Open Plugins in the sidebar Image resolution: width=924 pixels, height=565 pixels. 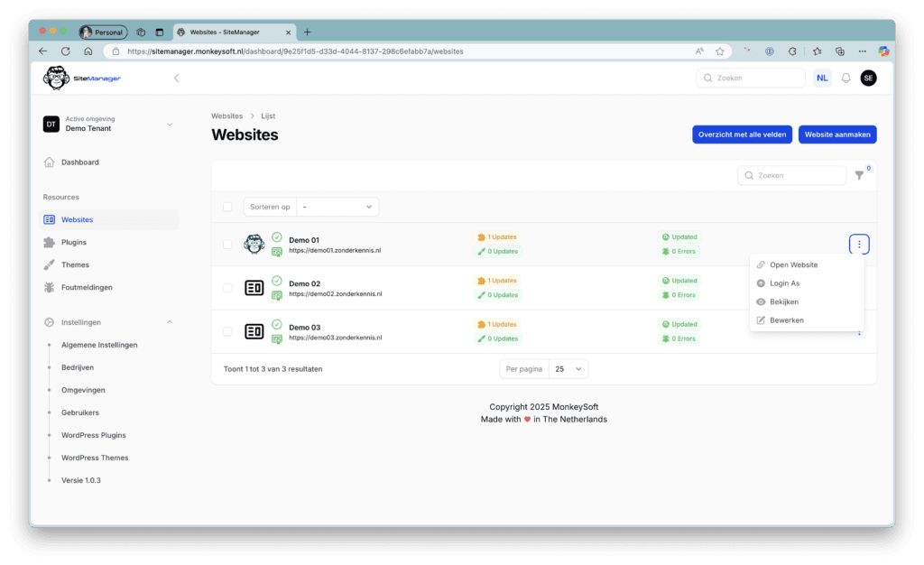coord(74,242)
